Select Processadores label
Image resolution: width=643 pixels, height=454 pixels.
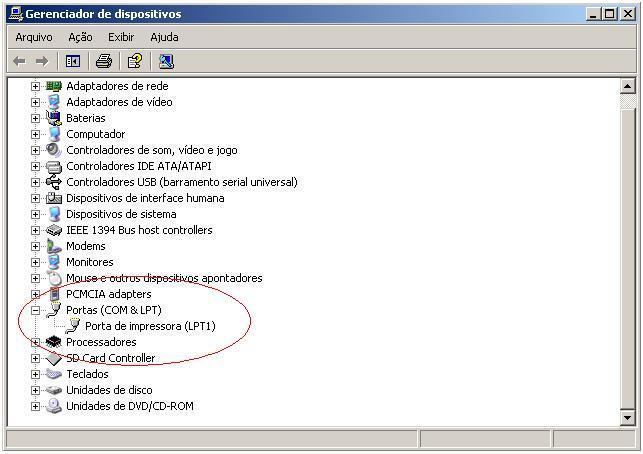click(101, 342)
